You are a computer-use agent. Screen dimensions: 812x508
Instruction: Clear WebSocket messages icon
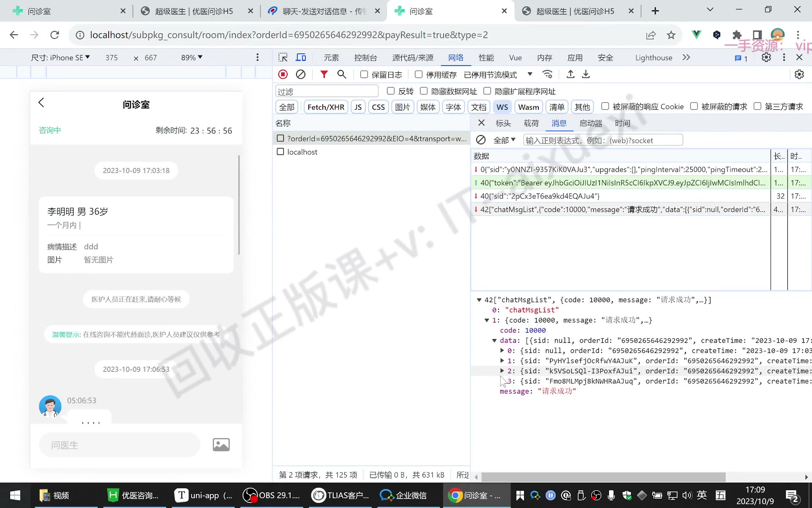(481, 140)
